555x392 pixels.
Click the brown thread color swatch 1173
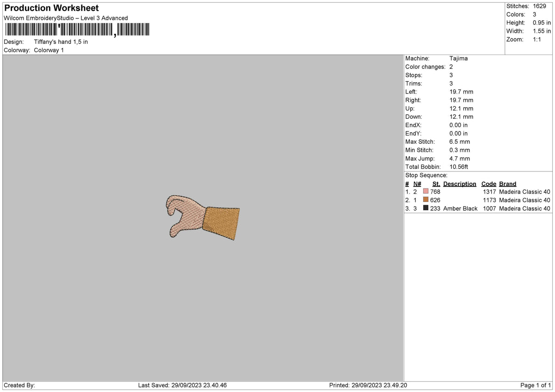[425, 200]
